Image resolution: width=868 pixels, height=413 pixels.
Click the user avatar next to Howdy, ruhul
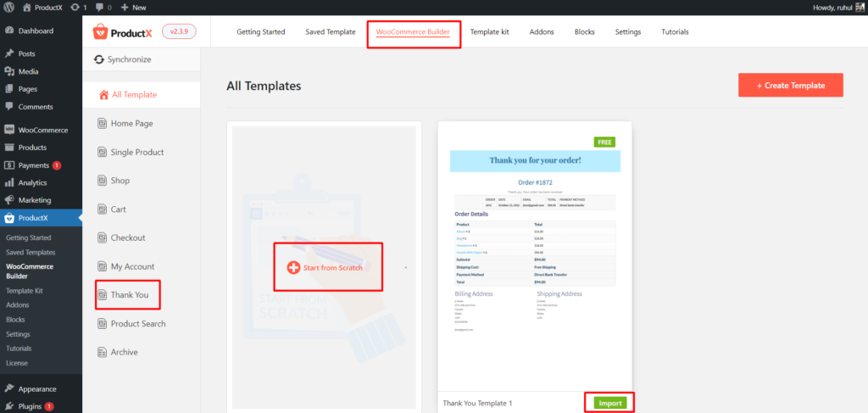(860, 8)
